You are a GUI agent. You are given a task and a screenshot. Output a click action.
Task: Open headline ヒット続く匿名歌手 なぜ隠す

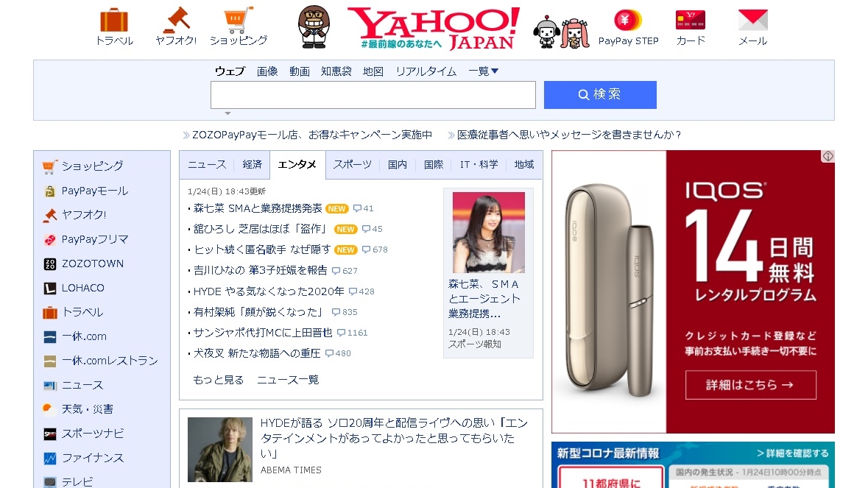pyautogui.click(x=262, y=250)
